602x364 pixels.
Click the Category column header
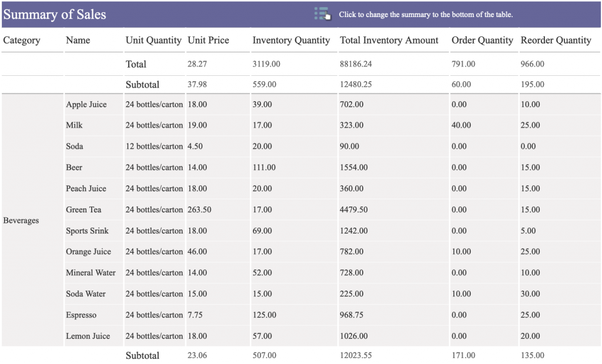pyautogui.click(x=22, y=40)
